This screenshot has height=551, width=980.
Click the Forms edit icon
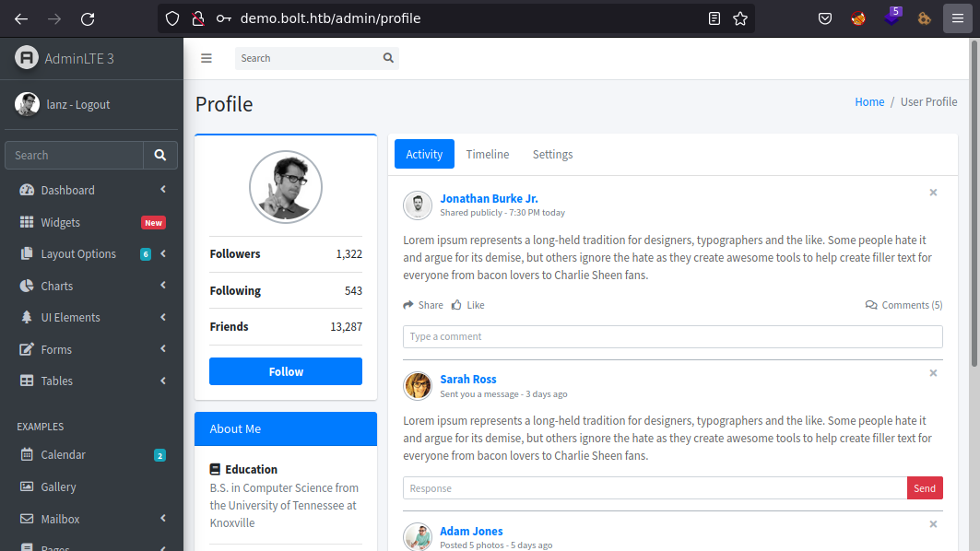[27, 349]
